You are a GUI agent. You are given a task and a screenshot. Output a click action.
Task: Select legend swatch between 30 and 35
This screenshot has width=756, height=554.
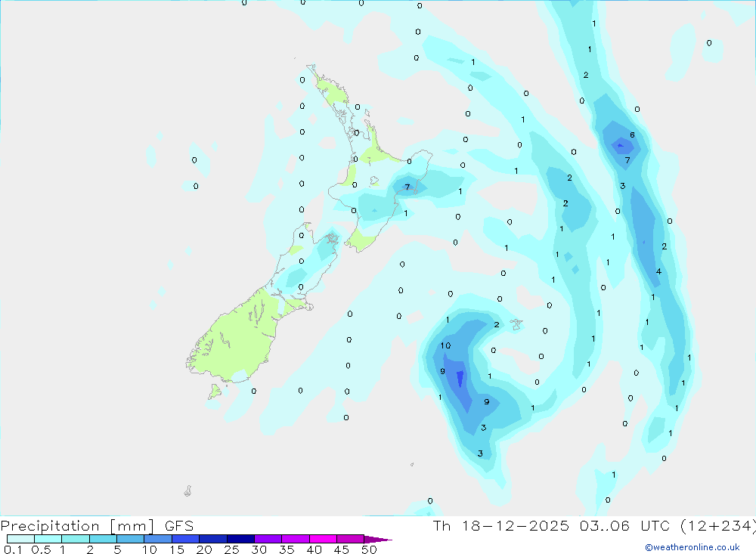268,539
